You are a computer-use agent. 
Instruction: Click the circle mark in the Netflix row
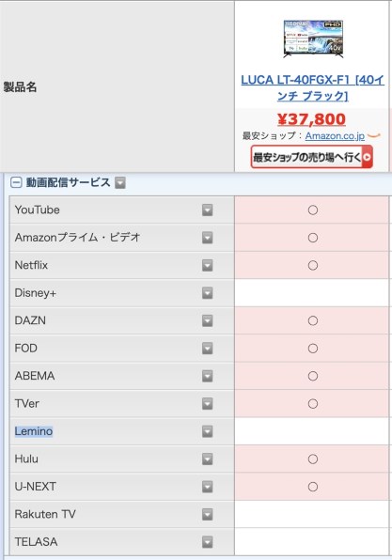[x=313, y=265]
